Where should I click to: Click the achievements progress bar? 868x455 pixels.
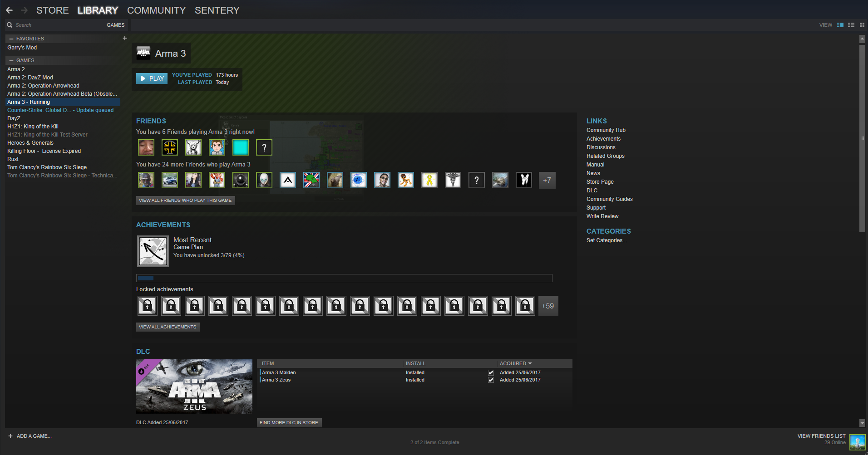(x=344, y=278)
